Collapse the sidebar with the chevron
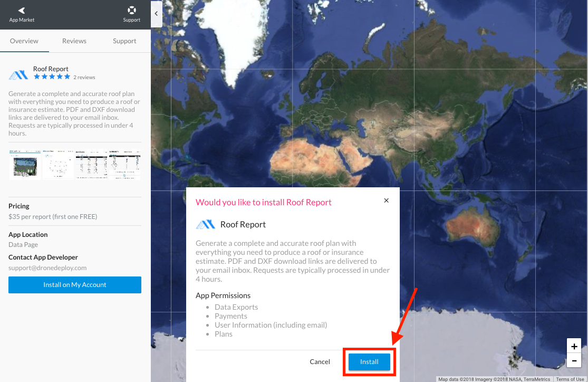The image size is (588, 382). coord(157,14)
